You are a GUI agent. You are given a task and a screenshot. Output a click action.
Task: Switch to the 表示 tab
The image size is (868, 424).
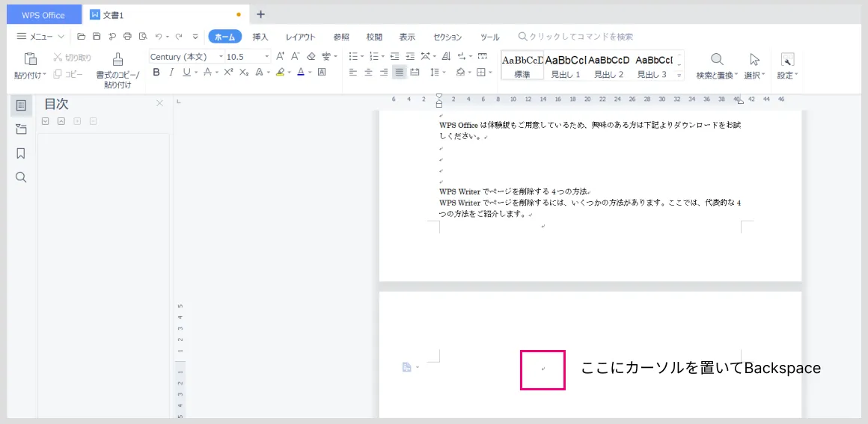pyautogui.click(x=407, y=37)
